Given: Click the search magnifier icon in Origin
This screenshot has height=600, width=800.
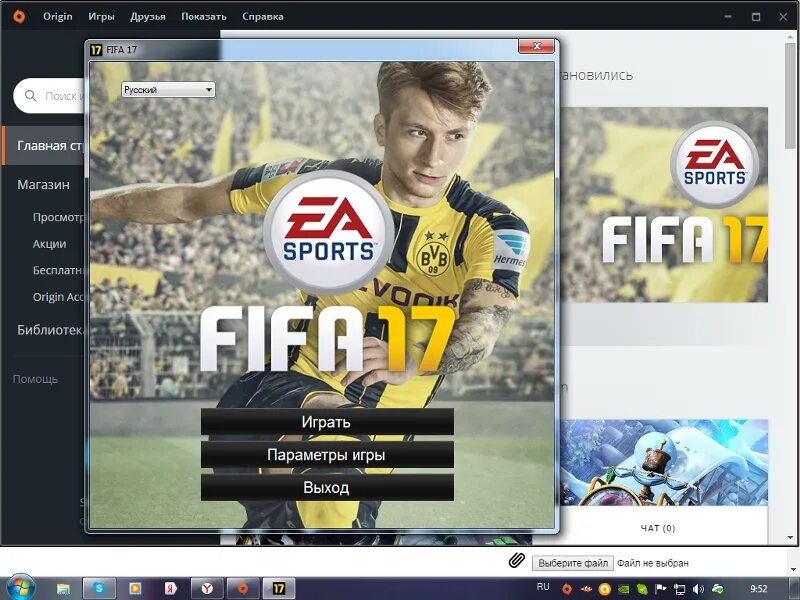Looking at the screenshot, I should point(31,96).
